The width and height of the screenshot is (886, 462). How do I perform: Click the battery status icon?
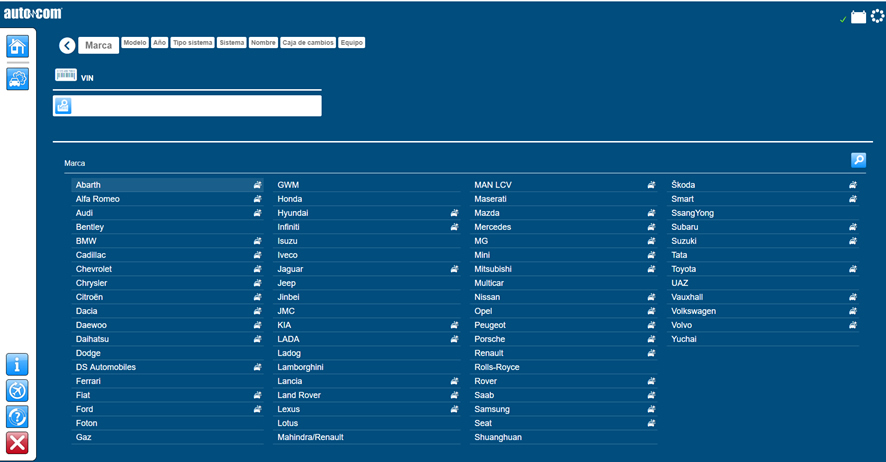click(x=858, y=18)
